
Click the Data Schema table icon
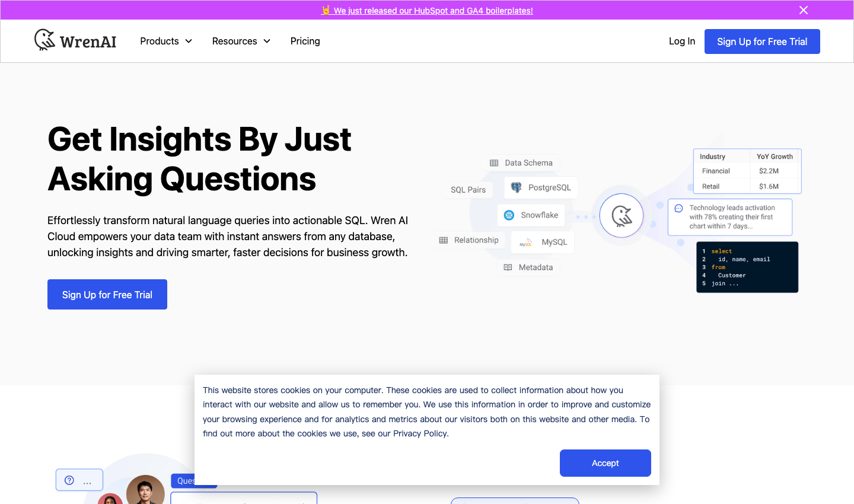coord(494,163)
